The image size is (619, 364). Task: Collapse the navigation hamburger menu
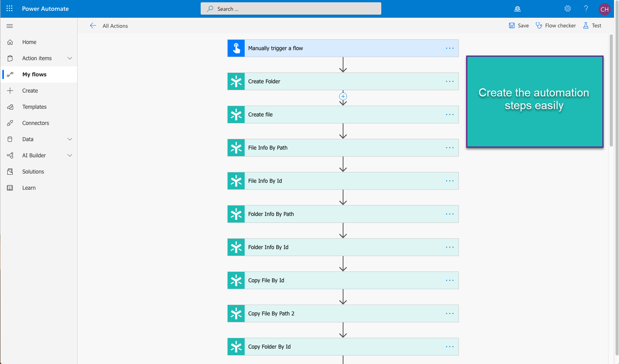[10, 26]
